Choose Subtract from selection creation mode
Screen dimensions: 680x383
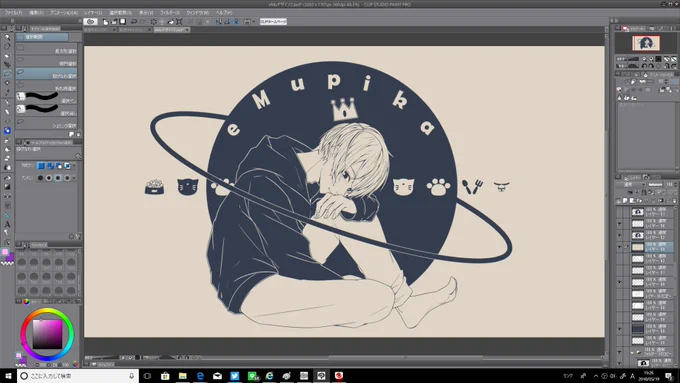click(x=59, y=166)
